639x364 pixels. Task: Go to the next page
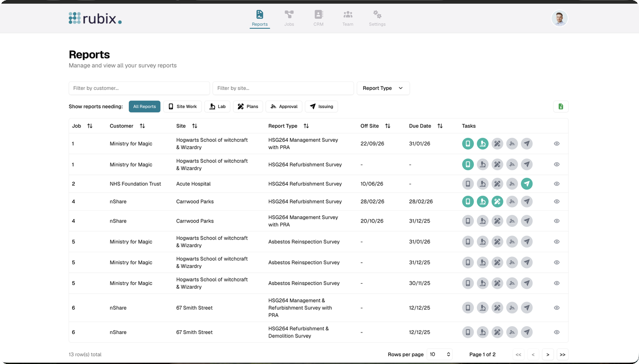(x=548, y=354)
